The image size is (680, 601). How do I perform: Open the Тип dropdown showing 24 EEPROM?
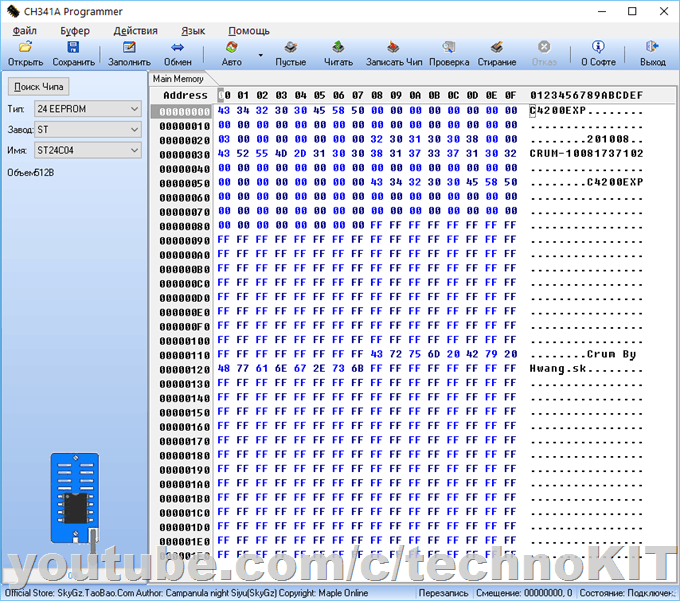(x=88, y=108)
